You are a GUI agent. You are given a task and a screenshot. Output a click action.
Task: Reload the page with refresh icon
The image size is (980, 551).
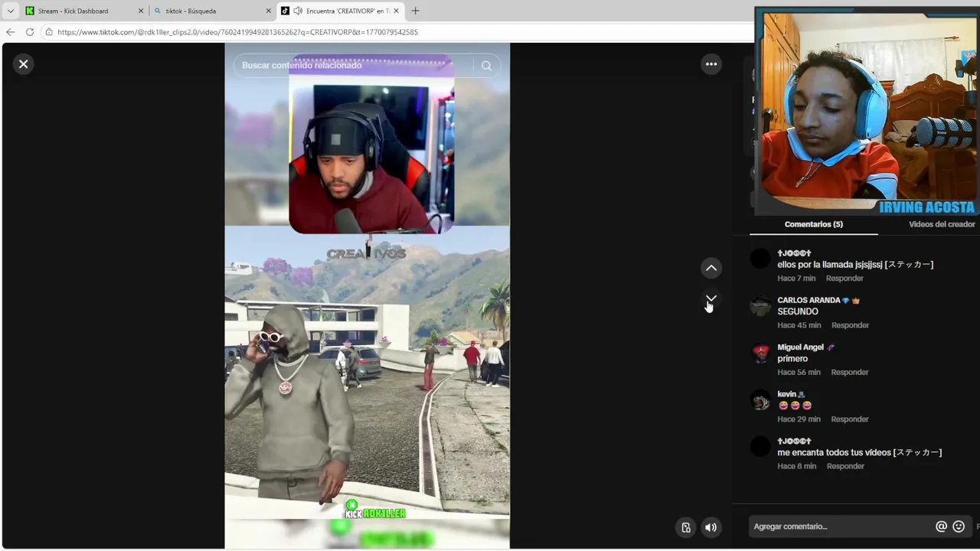coord(30,32)
